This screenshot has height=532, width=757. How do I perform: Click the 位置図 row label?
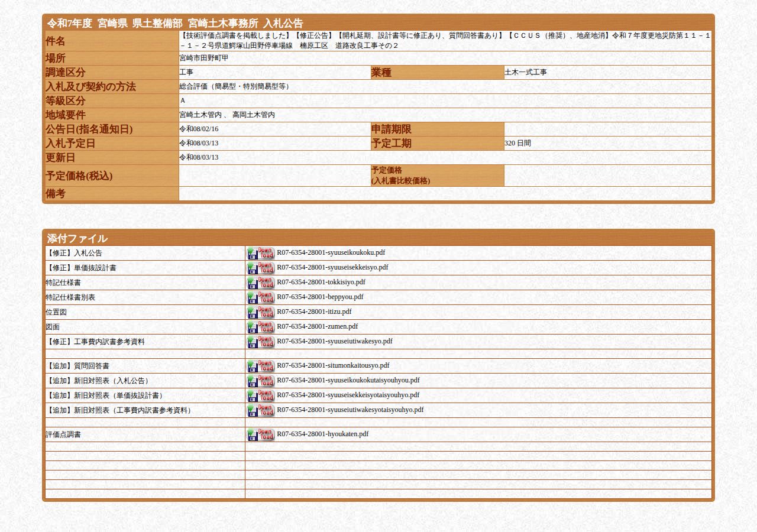(56, 312)
